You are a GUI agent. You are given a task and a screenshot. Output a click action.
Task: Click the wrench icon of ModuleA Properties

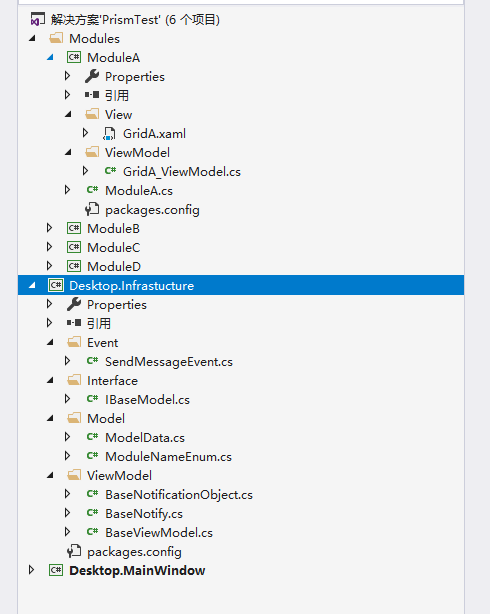pyautogui.click(x=92, y=76)
